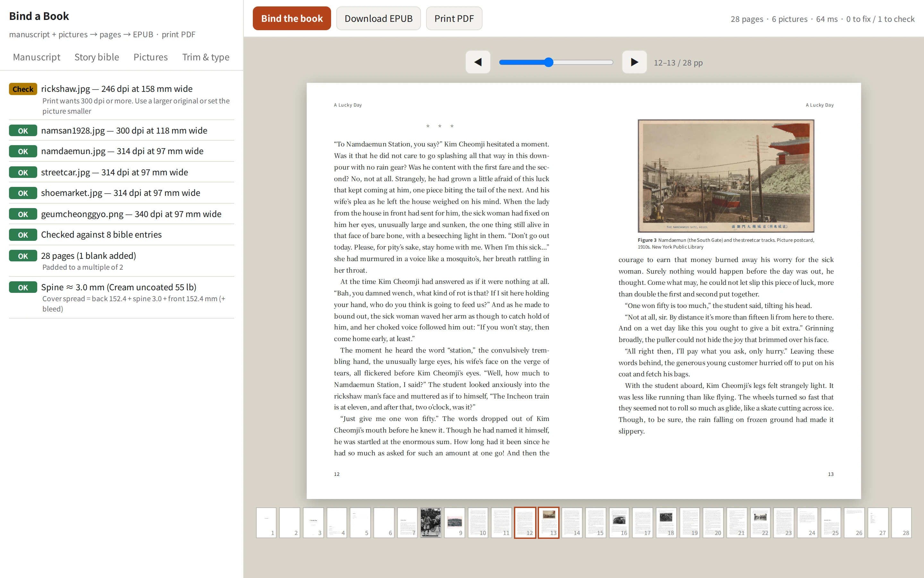Advance to the next spread with the right arrow
Screen dimensions: 924x578
634,62
